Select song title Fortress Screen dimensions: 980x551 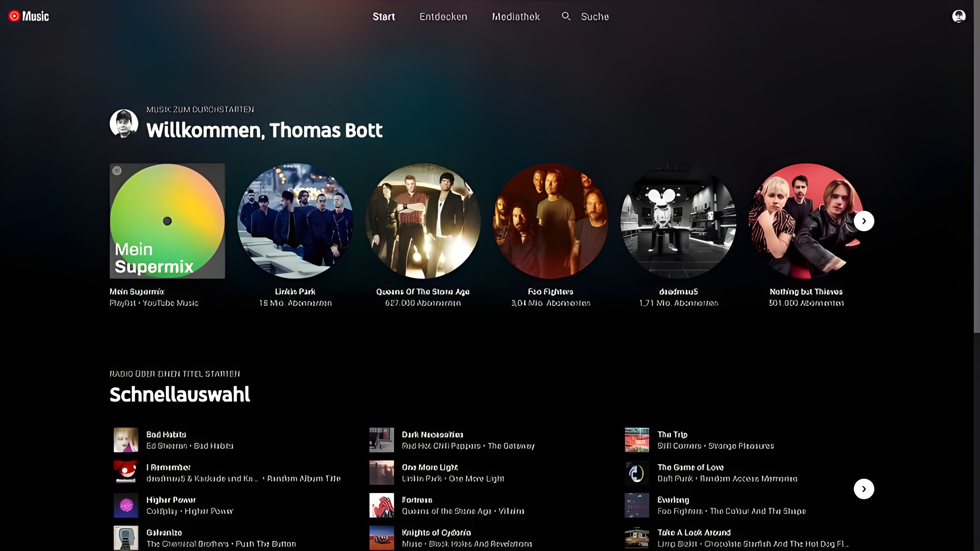(x=417, y=500)
